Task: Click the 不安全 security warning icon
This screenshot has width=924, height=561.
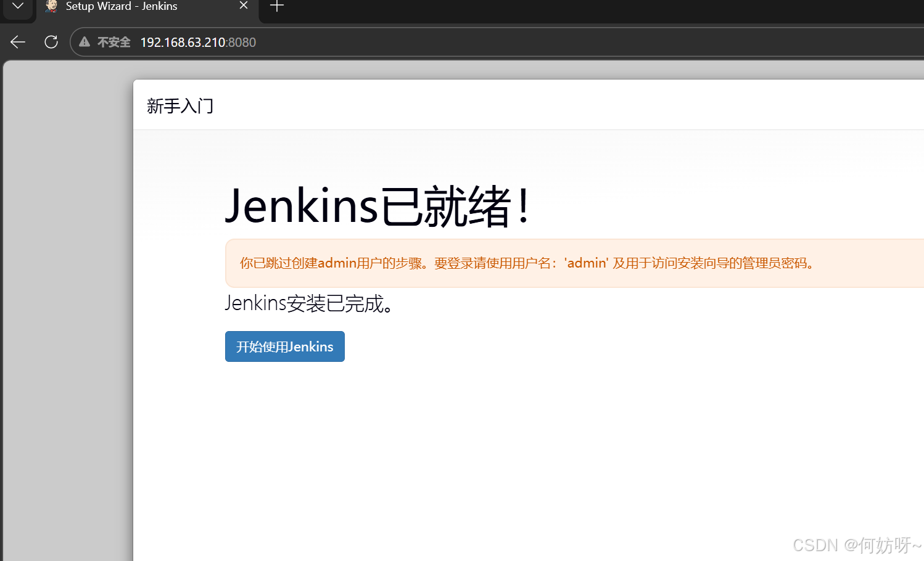Action: coord(85,42)
